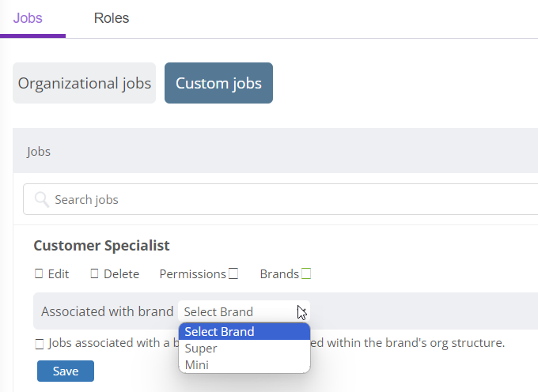
Task: Click the info icon before brand note
Action: click(40, 344)
